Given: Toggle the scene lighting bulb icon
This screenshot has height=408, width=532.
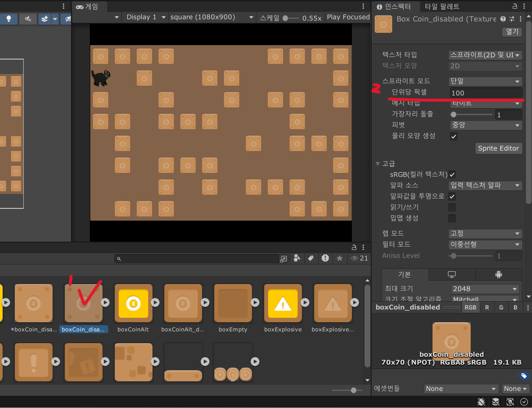Looking at the screenshot, I should coord(8,18).
